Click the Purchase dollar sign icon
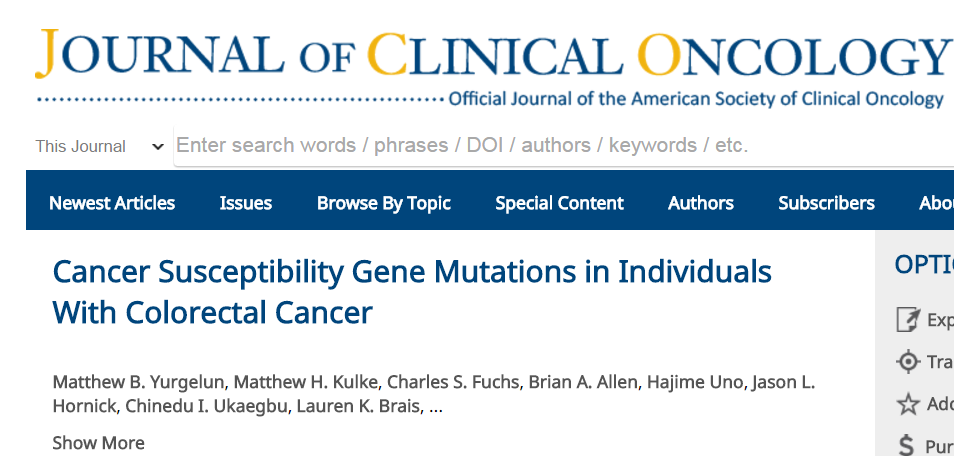 pos(907,445)
